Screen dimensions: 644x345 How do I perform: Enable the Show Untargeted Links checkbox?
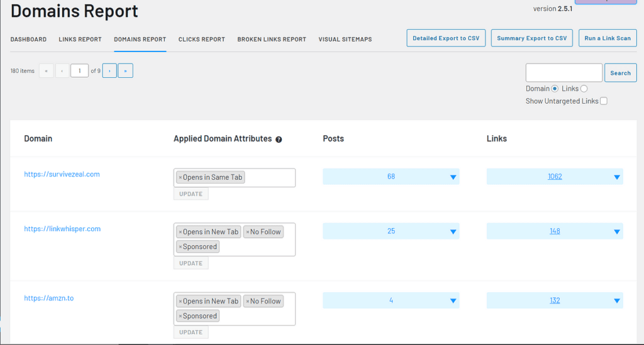pyautogui.click(x=604, y=101)
